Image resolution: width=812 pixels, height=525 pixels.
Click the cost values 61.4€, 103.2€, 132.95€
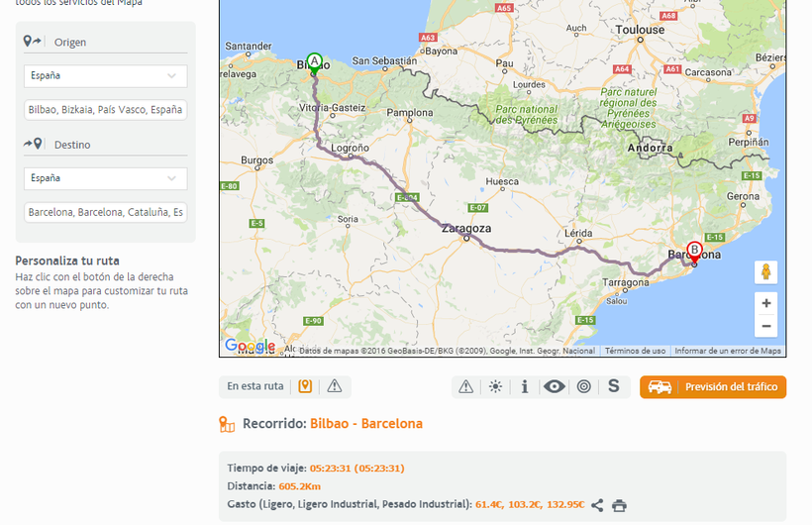pos(530,504)
